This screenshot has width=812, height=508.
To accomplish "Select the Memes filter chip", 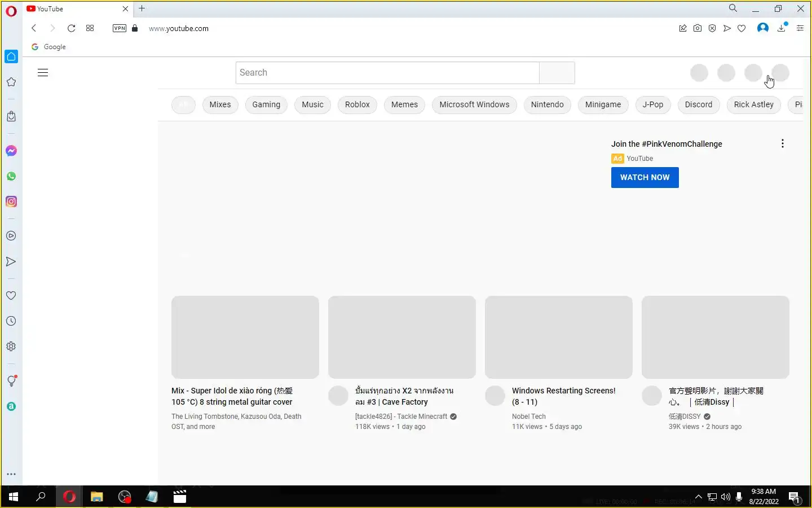I will (405, 104).
